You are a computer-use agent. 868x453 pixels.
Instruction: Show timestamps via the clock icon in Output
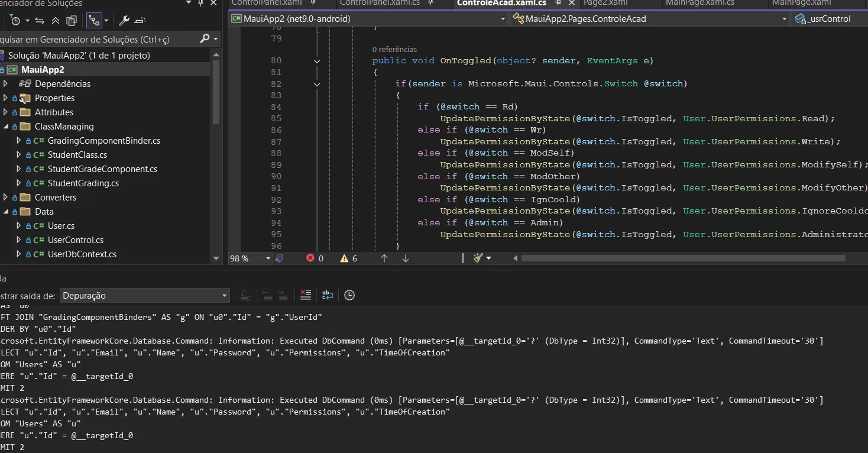tap(349, 295)
